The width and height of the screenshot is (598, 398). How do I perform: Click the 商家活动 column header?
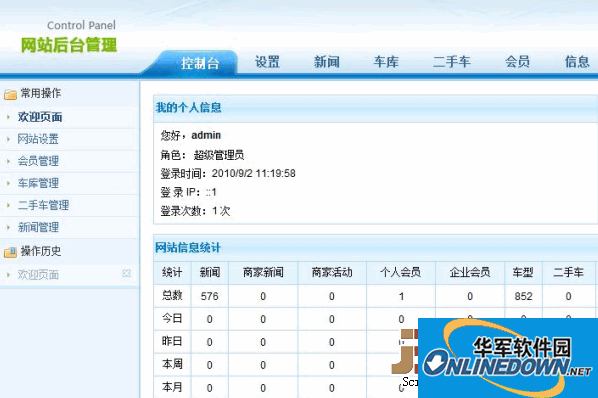[x=332, y=273]
